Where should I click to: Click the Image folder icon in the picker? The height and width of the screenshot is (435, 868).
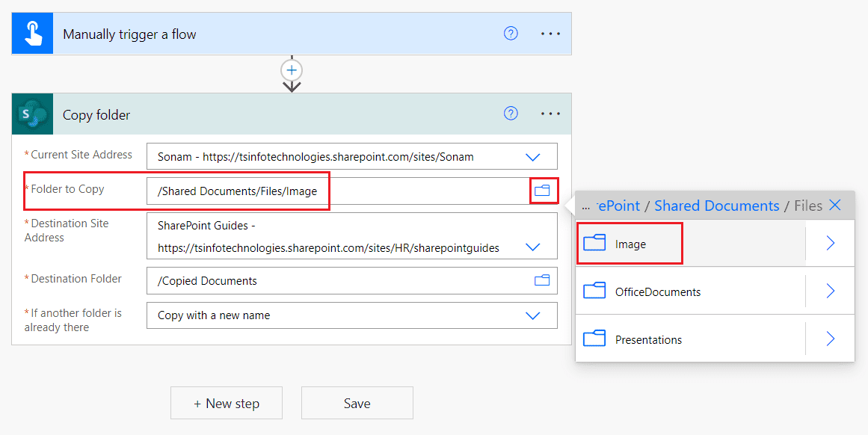coord(594,242)
